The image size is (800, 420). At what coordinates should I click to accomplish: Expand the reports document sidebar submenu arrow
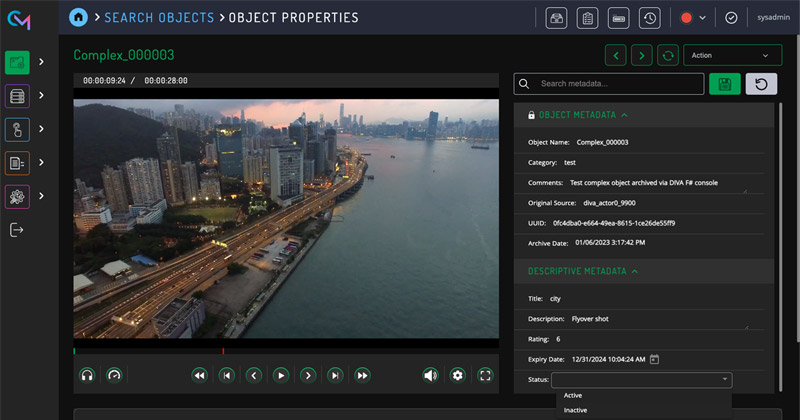coord(41,162)
